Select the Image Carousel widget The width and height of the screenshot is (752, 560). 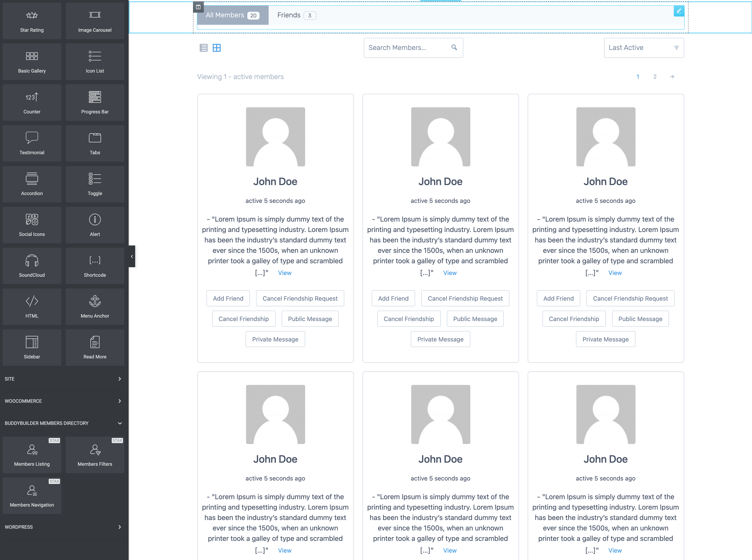(x=95, y=20)
